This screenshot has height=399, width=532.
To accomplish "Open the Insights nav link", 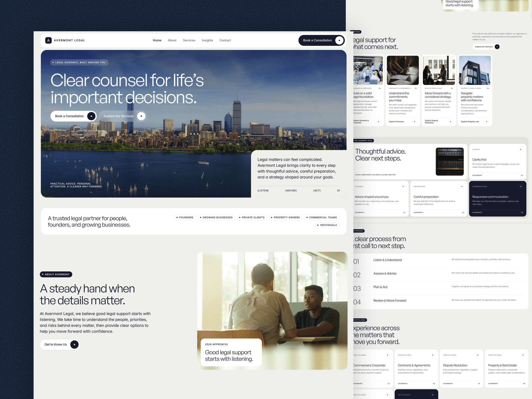I will [207, 40].
